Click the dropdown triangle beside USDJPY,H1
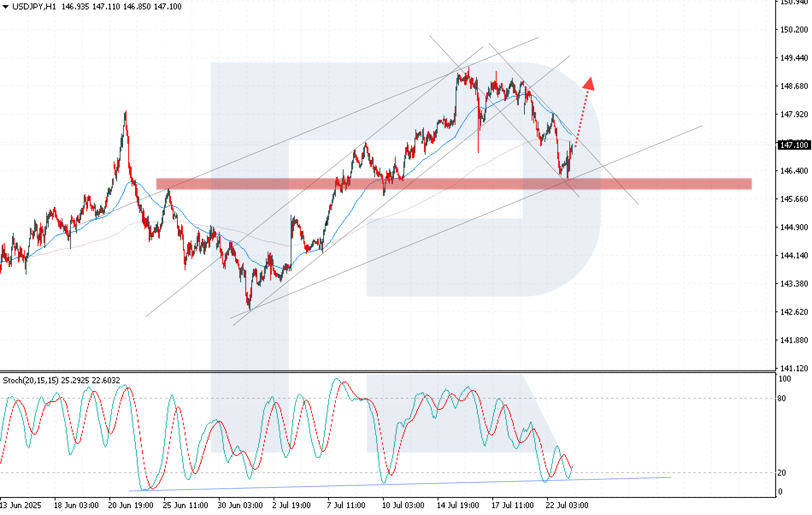Image resolution: width=812 pixels, height=515 pixels. pyautogui.click(x=6, y=7)
